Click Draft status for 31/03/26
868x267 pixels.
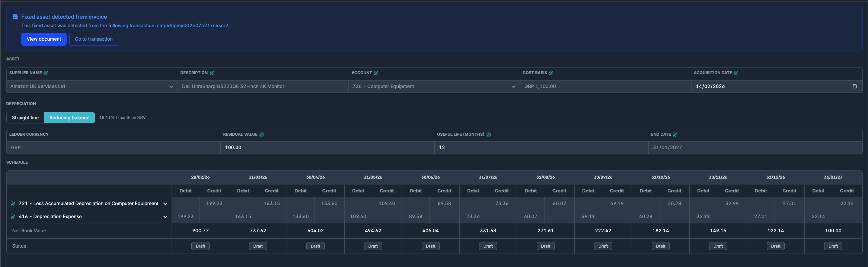coord(258,246)
